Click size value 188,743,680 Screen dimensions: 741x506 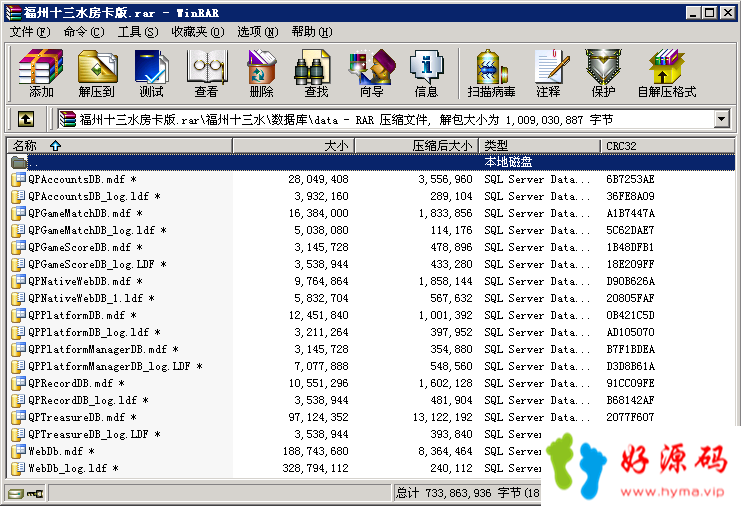coord(316,451)
